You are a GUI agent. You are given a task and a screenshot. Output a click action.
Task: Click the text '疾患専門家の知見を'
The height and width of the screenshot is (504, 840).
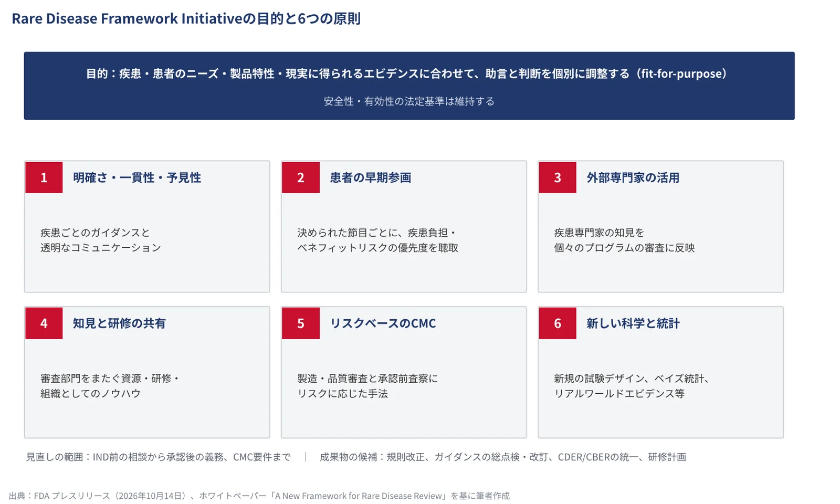[x=599, y=233]
